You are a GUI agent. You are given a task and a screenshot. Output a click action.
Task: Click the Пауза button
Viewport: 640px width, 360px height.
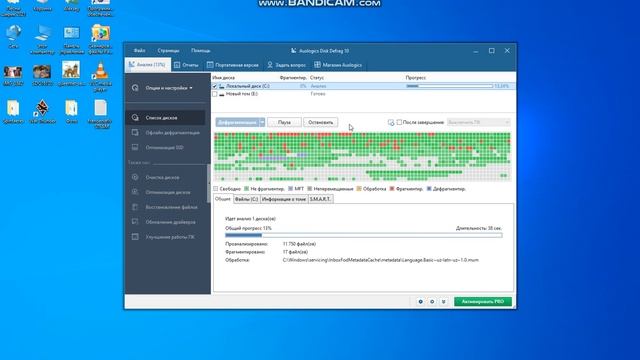coord(284,122)
